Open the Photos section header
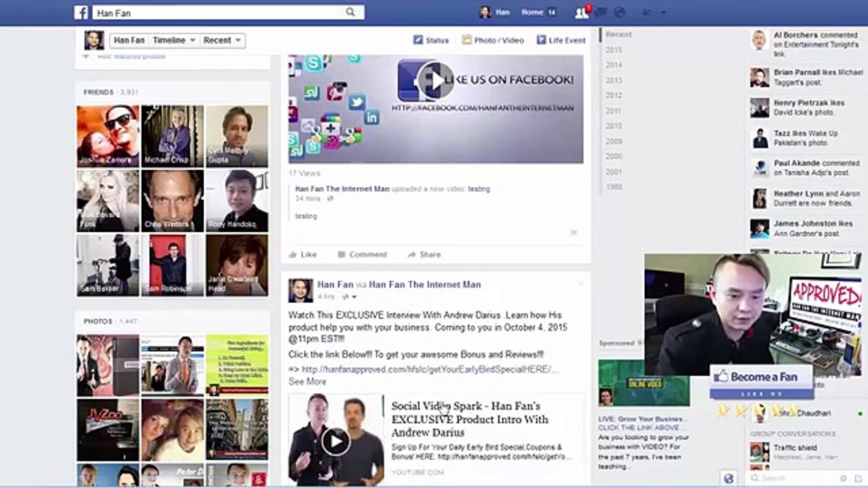Screen dimensions: 868x488 98,321
